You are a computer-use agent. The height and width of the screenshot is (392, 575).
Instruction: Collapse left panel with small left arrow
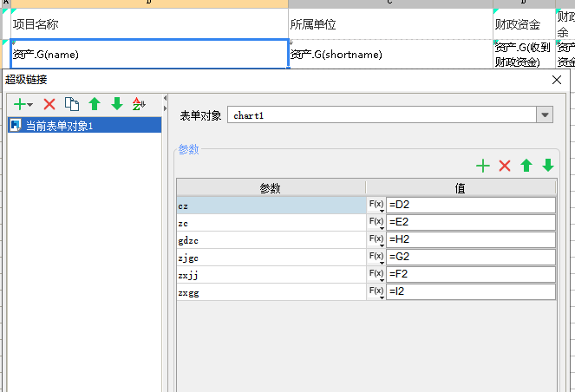pos(165,98)
